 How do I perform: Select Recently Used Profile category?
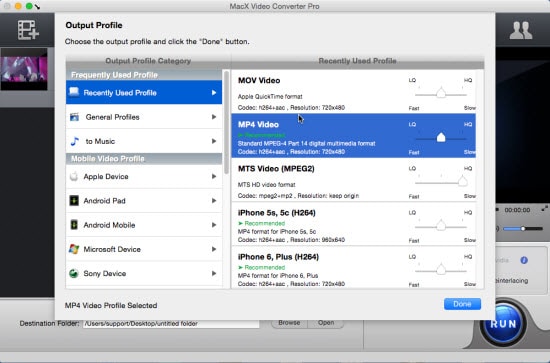click(144, 93)
